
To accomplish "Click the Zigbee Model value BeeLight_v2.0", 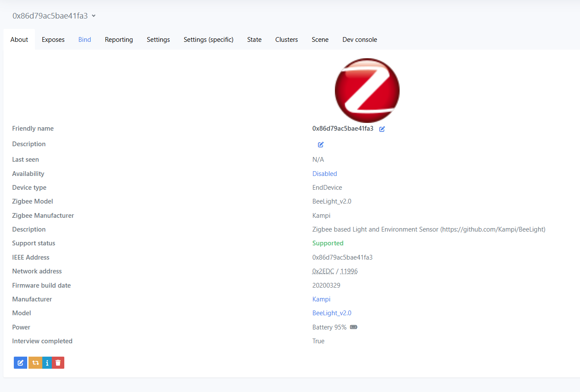I will click(332, 201).
